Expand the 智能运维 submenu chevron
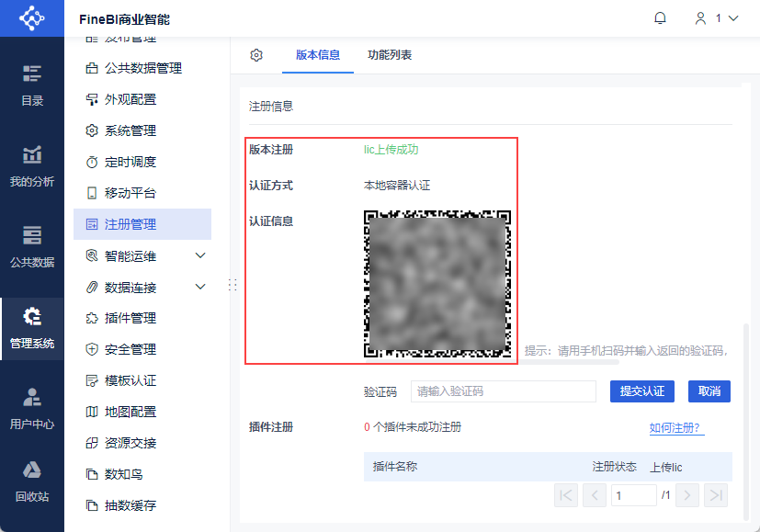 (x=200, y=255)
